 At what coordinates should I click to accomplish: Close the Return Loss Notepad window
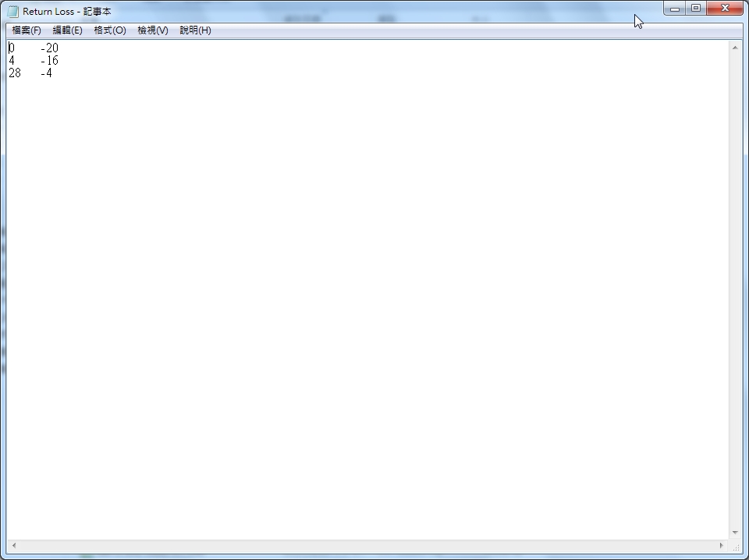pos(725,8)
